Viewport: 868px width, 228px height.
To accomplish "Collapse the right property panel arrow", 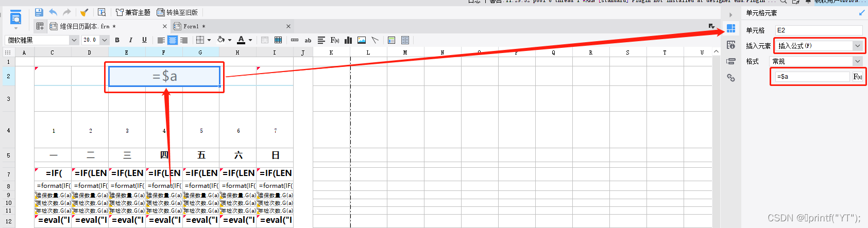I will [731, 14].
